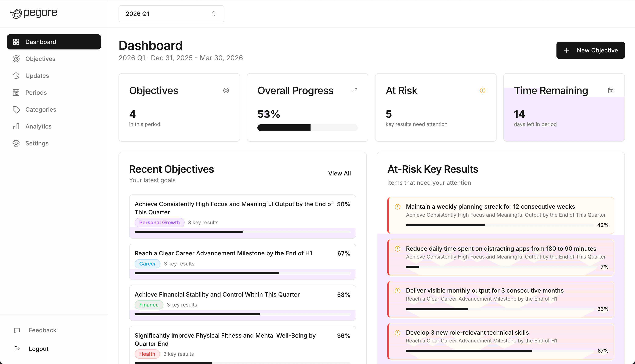The image size is (635, 364).
Task: Click the warning icon on the At Risk card
Action: click(x=482, y=90)
